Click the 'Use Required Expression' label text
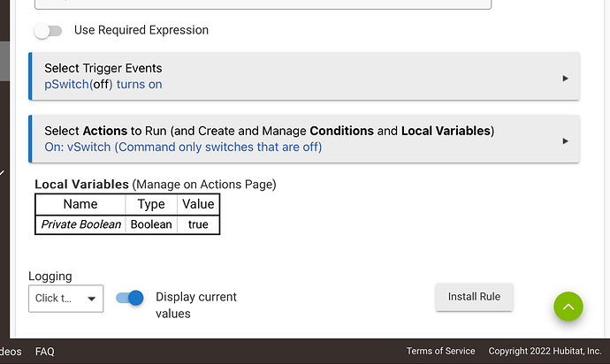610x364 pixels. pos(141,30)
